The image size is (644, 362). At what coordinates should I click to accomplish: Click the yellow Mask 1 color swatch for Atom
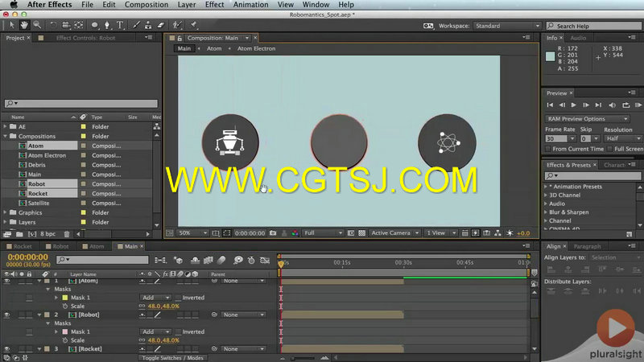[x=65, y=298]
